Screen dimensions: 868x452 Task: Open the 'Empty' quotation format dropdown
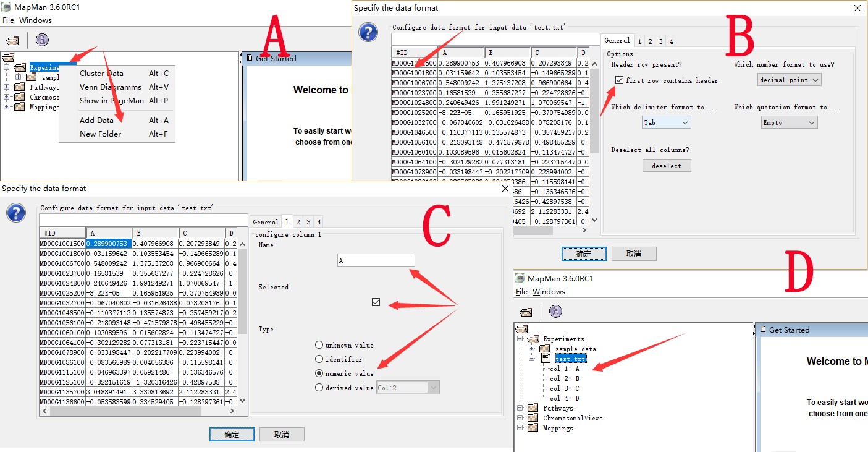tap(789, 122)
